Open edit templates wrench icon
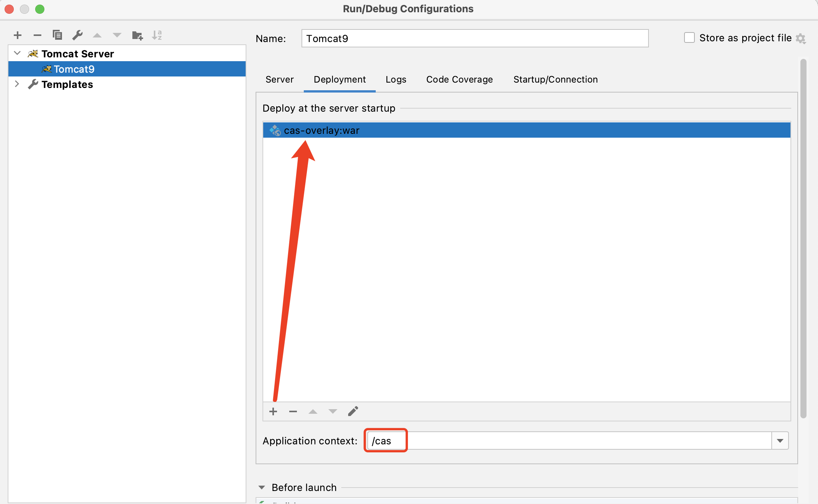Viewport: 818px width, 504px height. [x=77, y=35]
